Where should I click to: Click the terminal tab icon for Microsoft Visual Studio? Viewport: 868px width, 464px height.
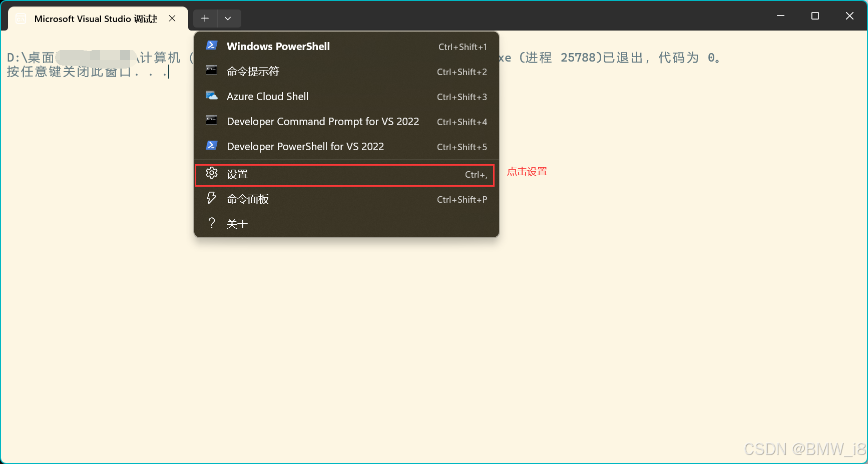tap(21, 19)
